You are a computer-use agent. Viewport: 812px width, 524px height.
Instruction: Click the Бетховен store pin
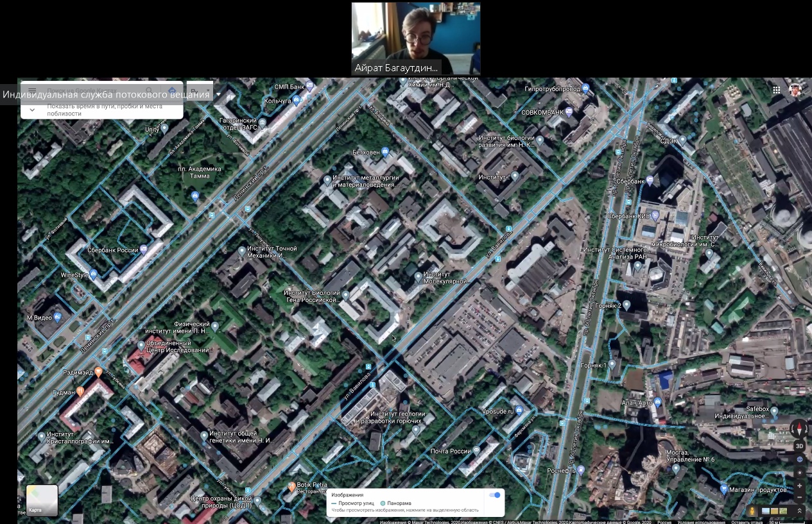[385, 152]
